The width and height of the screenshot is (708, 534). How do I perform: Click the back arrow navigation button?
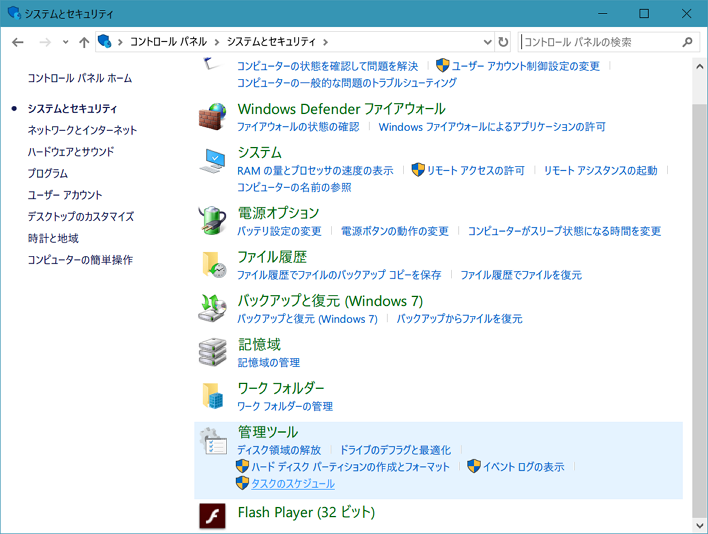pos(18,42)
